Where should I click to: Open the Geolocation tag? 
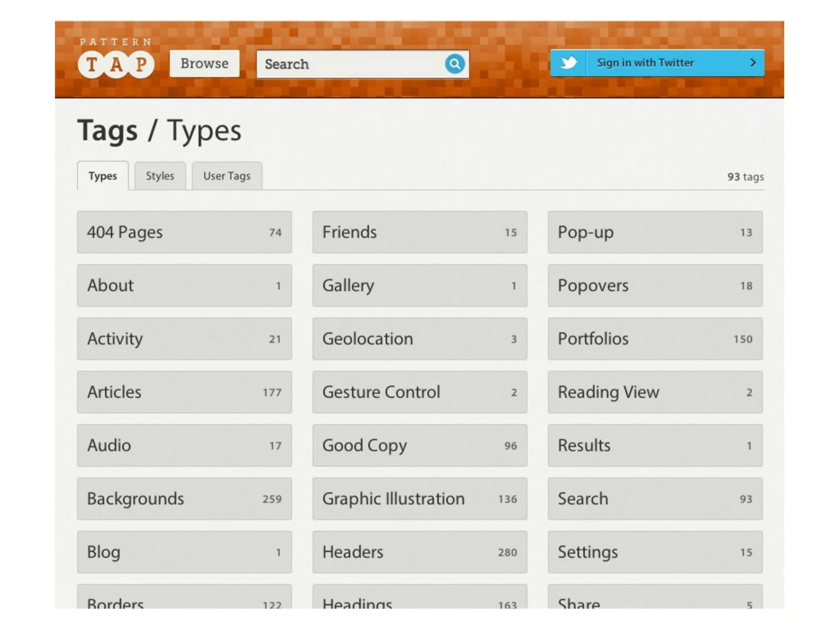click(x=420, y=339)
